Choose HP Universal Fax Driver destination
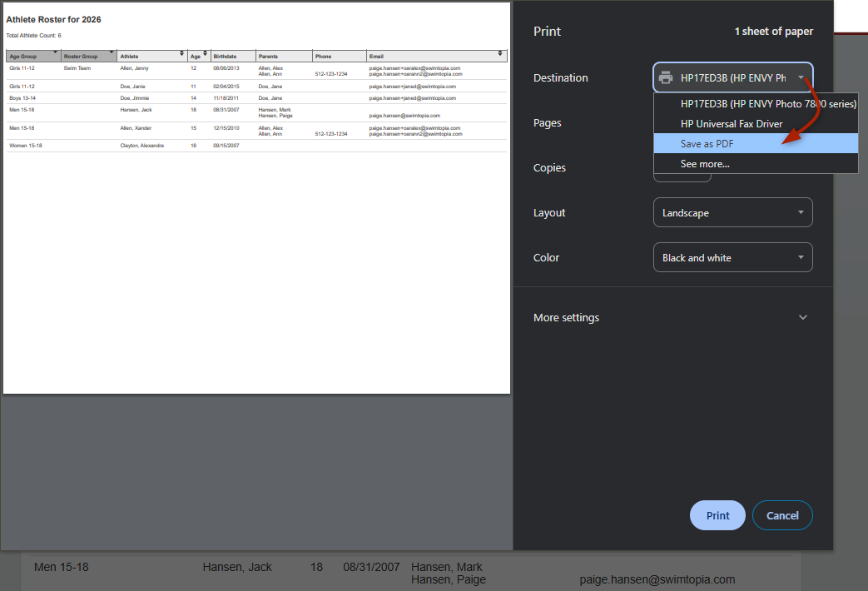 point(731,123)
